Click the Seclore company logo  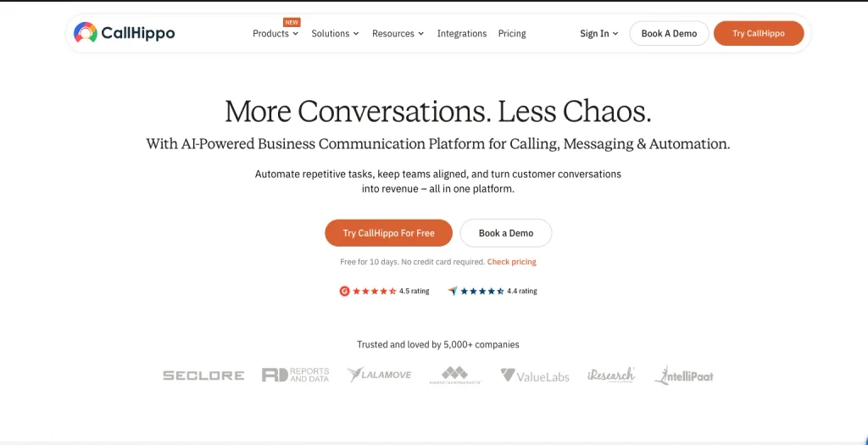(x=203, y=375)
